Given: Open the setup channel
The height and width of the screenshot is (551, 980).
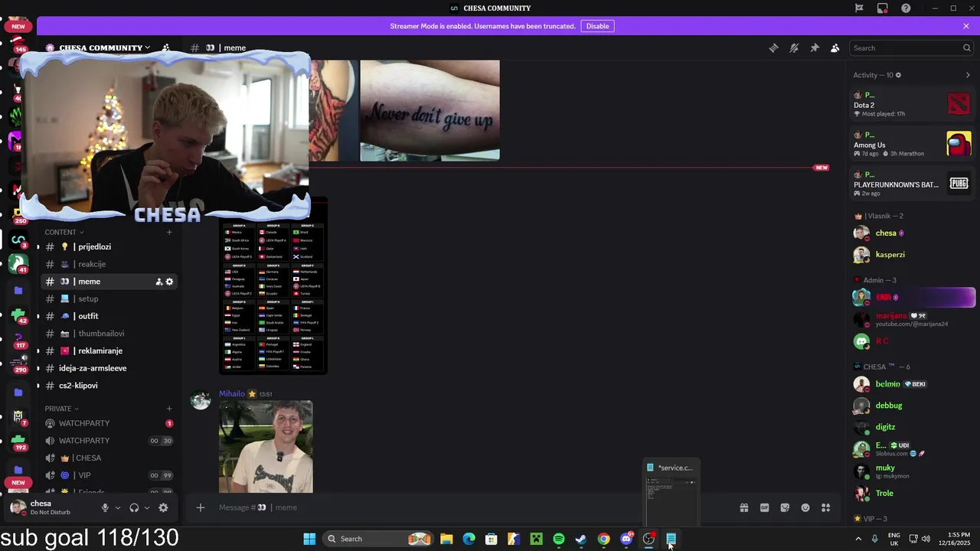Looking at the screenshot, I should (110, 298).
